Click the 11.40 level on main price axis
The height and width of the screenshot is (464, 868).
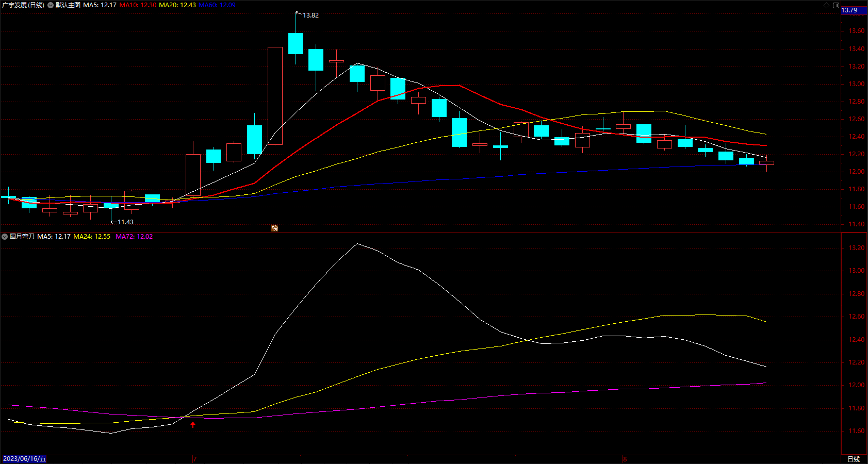click(x=857, y=224)
